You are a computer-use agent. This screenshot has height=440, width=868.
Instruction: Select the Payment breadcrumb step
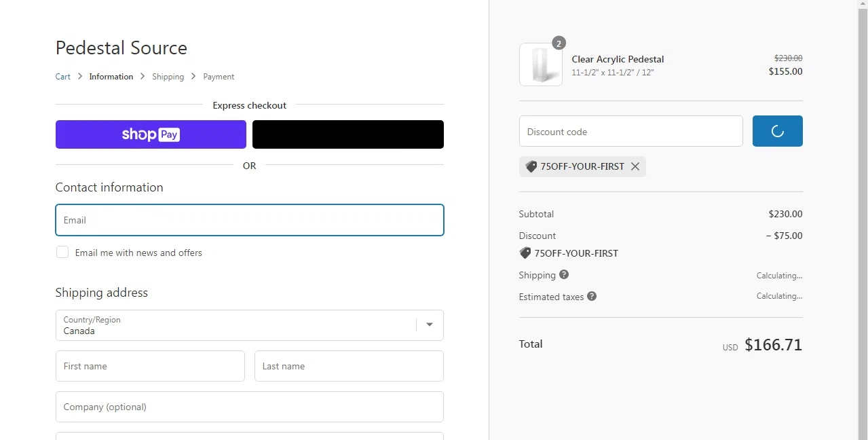pos(219,77)
